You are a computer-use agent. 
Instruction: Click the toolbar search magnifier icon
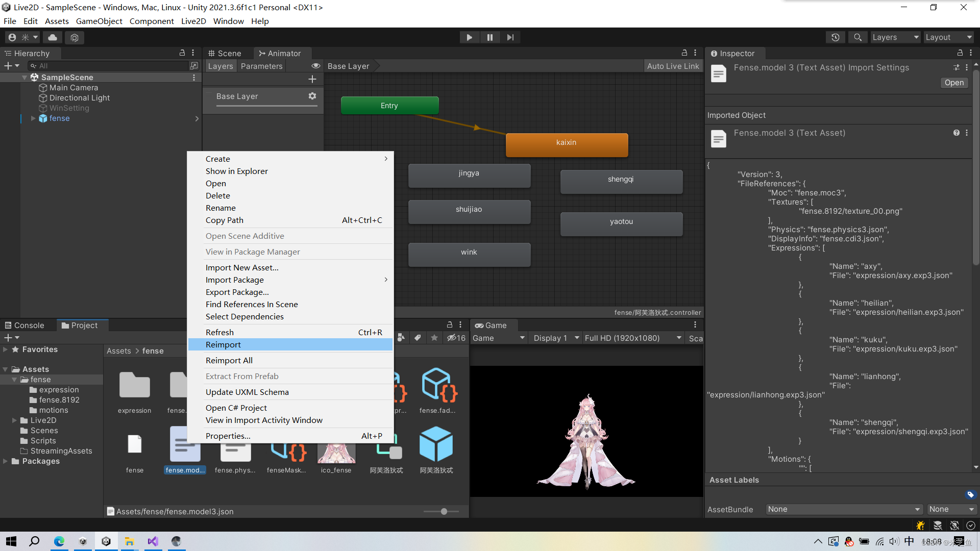pos(858,37)
